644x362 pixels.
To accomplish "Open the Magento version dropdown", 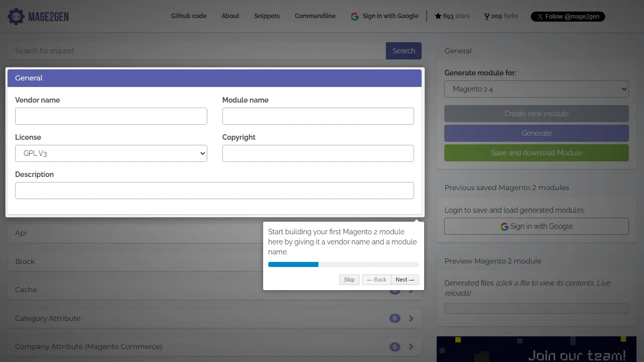I will 536,89.
